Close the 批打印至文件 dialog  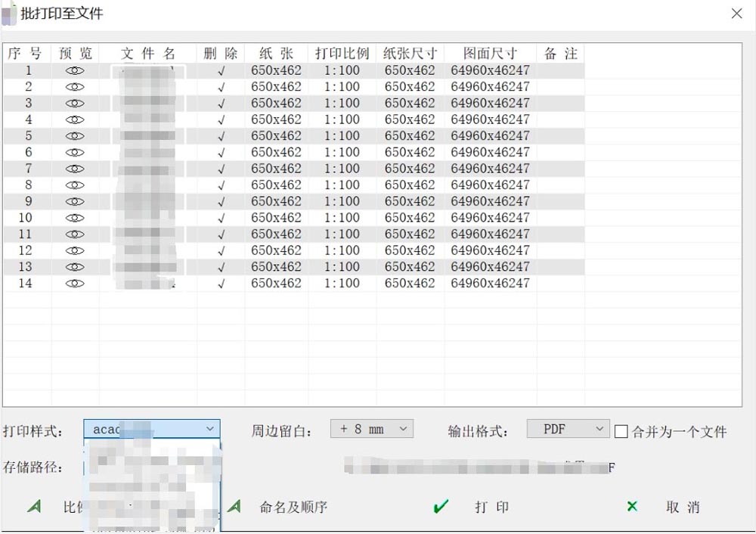[x=736, y=14]
